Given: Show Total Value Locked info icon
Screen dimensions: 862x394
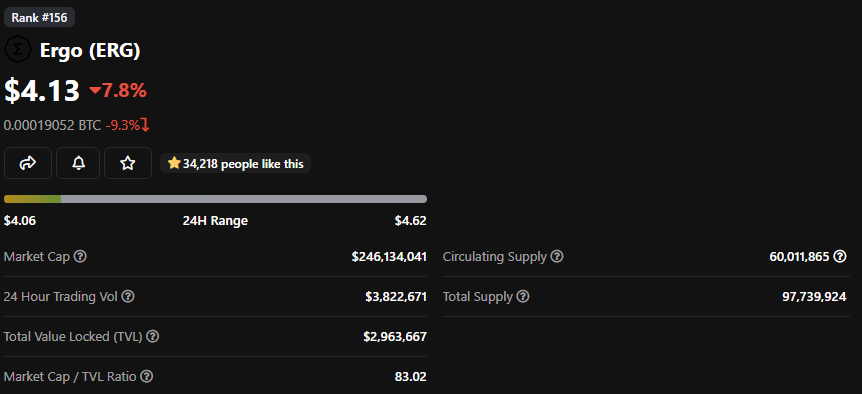Looking at the screenshot, I should click(x=153, y=336).
